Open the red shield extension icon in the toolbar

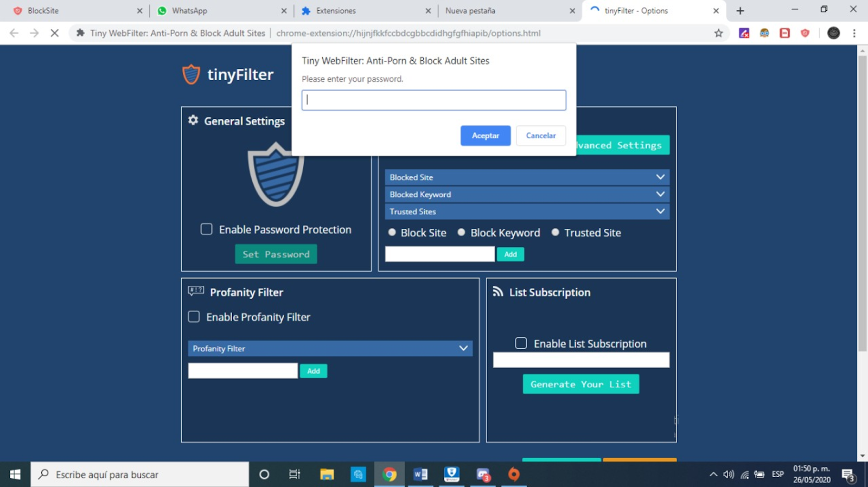[805, 33]
